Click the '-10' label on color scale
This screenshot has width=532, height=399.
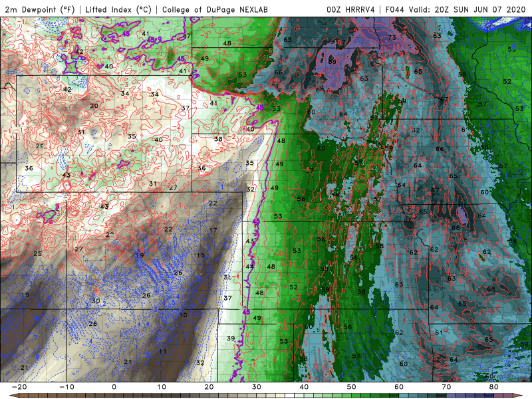click(x=66, y=387)
